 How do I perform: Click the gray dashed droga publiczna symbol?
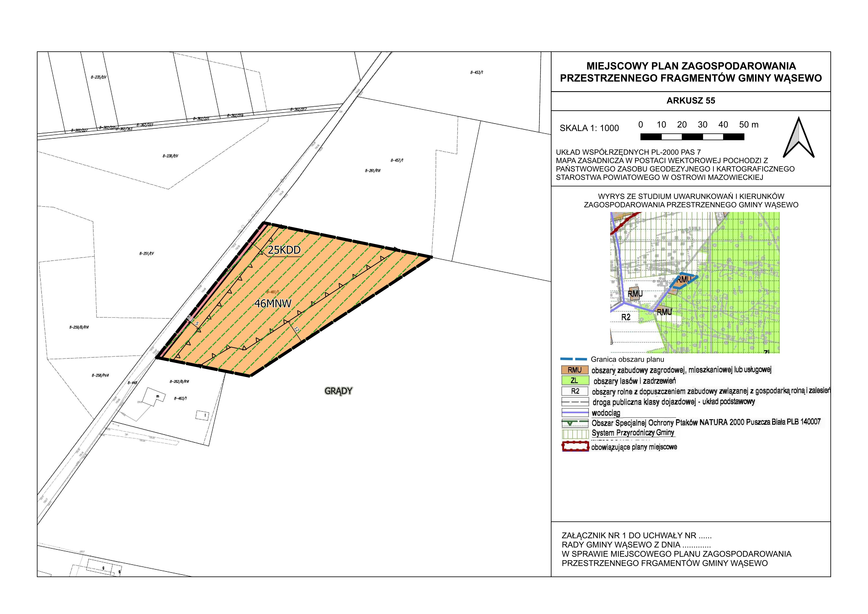point(575,402)
